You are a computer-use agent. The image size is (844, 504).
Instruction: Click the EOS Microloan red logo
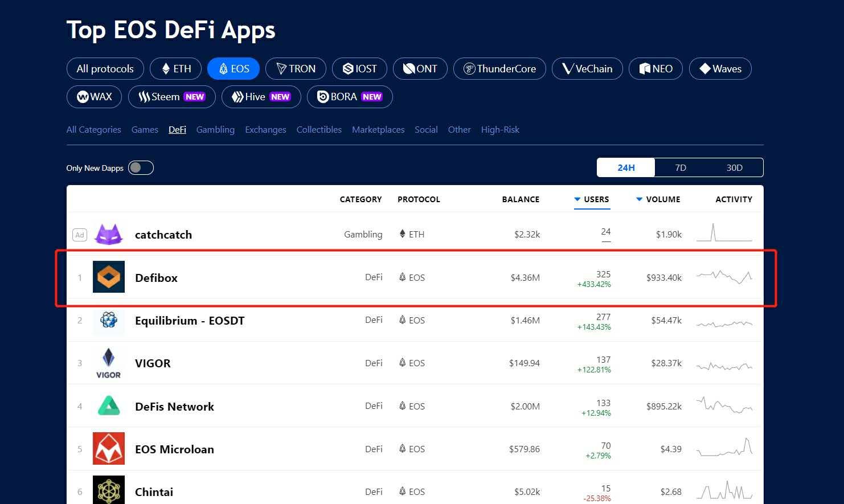pyautogui.click(x=109, y=449)
